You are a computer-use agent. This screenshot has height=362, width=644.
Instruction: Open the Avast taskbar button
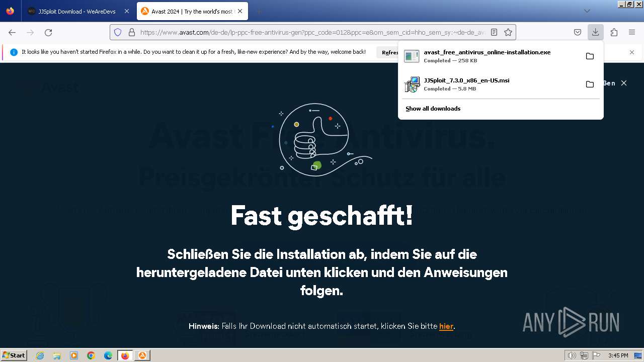tap(142, 355)
